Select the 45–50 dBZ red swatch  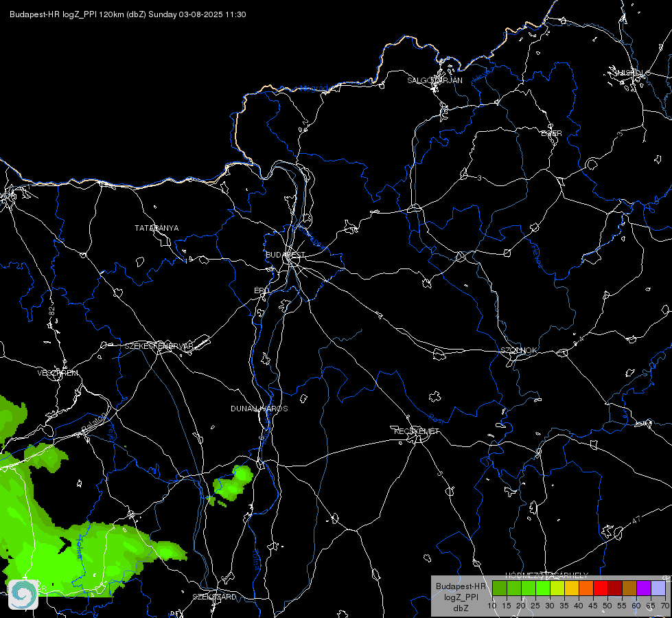601,588
